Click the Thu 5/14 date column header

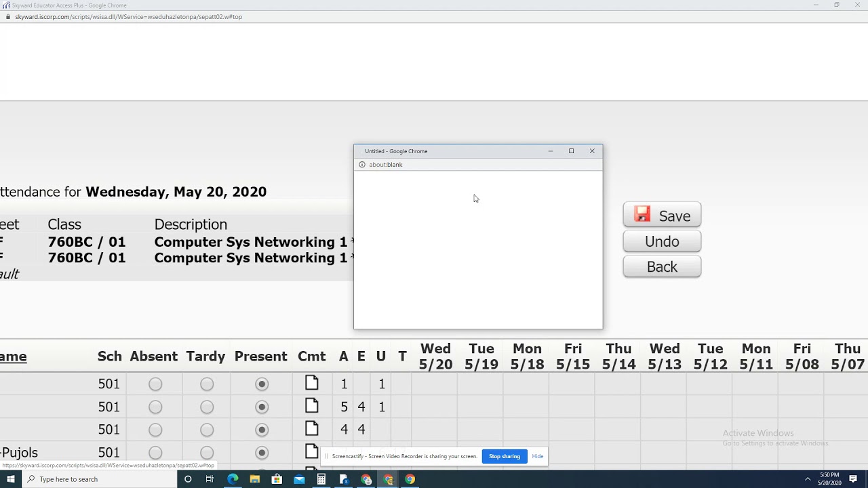tap(618, 357)
